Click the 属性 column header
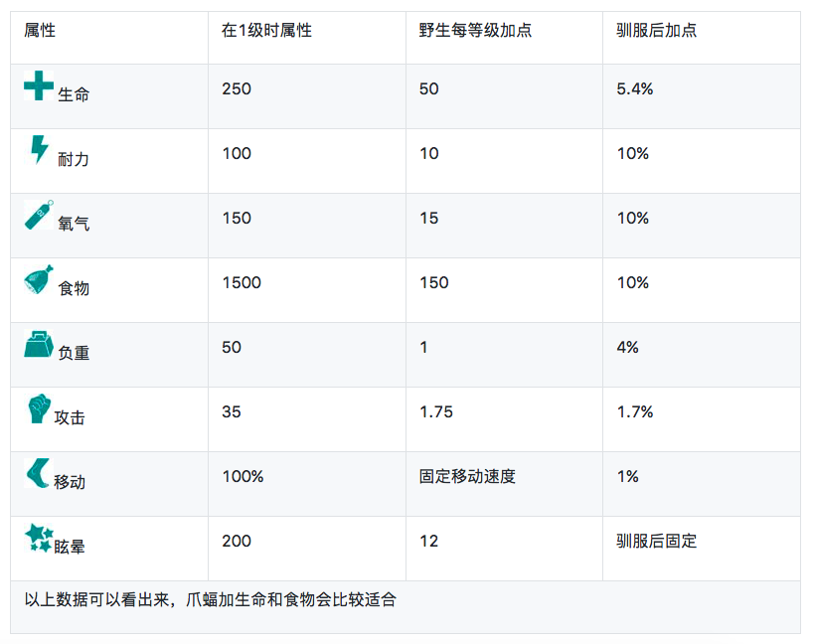The image size is (814, 644). point(40,31)
